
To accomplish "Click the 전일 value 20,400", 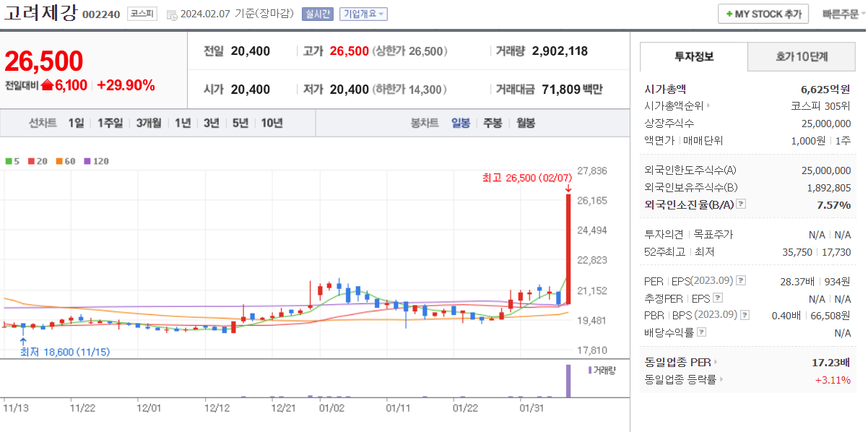I will (251, 51).
